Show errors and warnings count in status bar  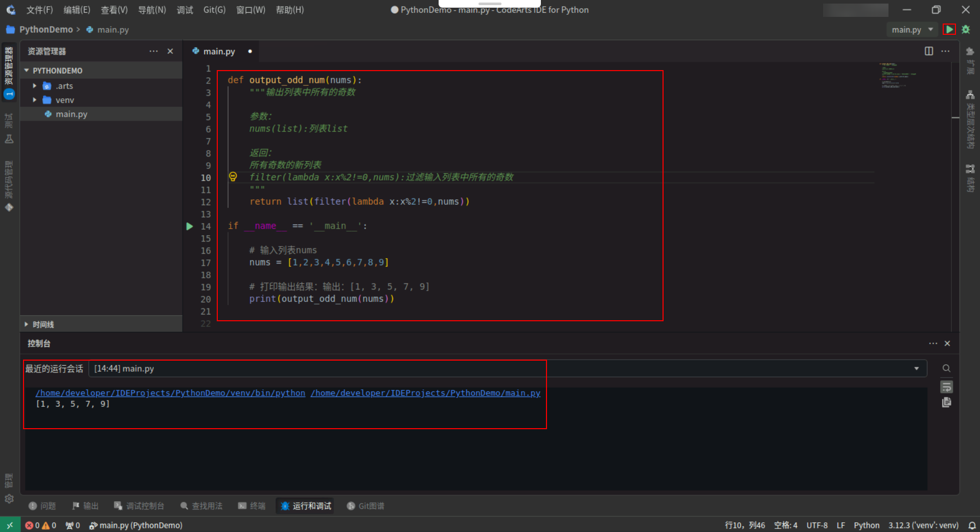tap(40, 525)
